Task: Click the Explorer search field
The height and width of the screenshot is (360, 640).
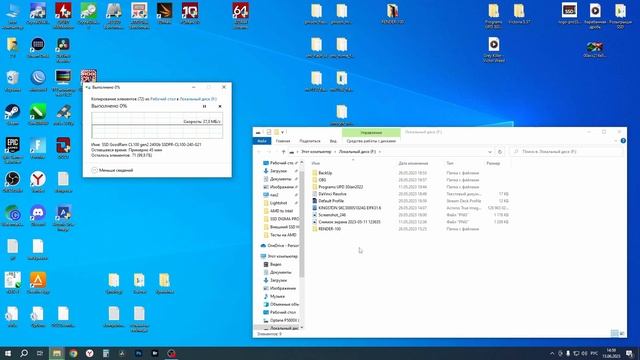Action: [x=567, y=152]
